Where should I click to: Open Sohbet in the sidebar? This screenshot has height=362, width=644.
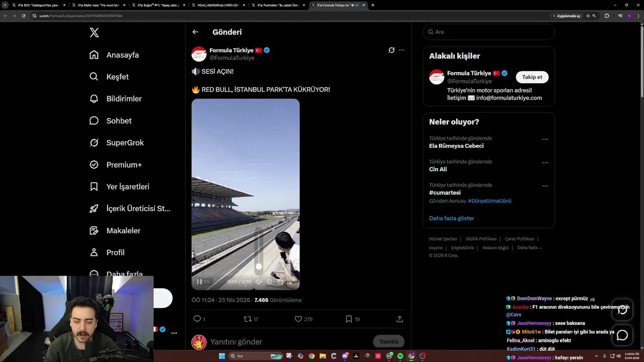(x=110, y=121)
